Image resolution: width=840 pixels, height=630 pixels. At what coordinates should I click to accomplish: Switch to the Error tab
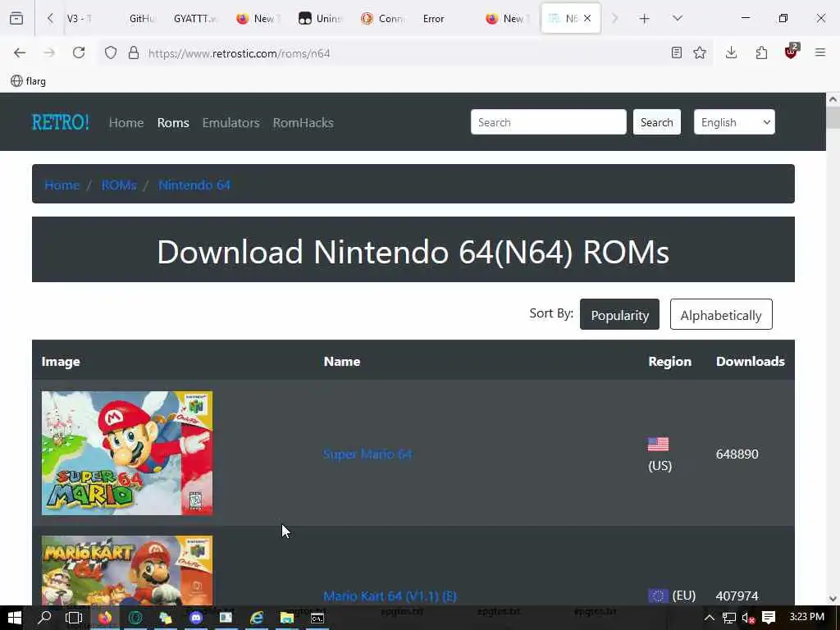click(433, 19)
